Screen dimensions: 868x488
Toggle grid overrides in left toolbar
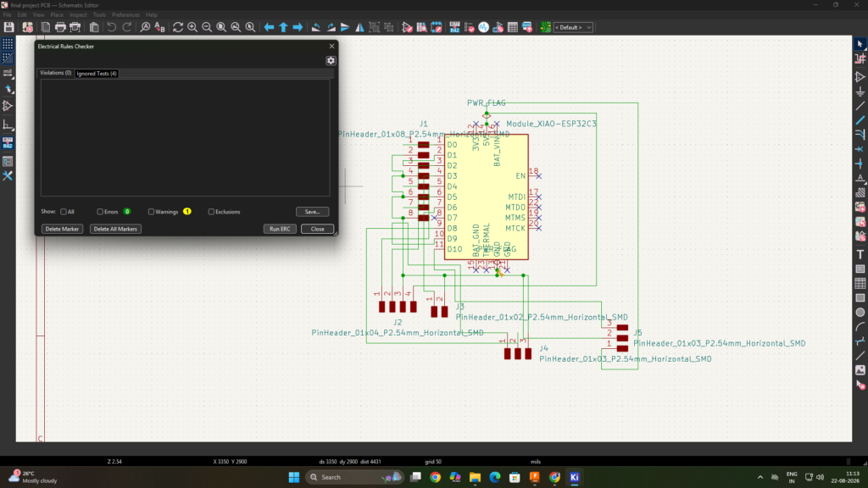pos(8,58)
